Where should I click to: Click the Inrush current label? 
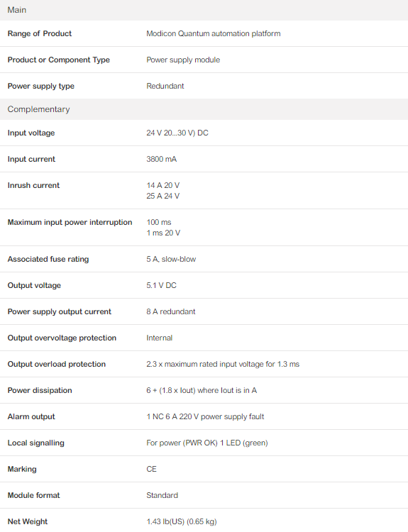pos(33,185)
